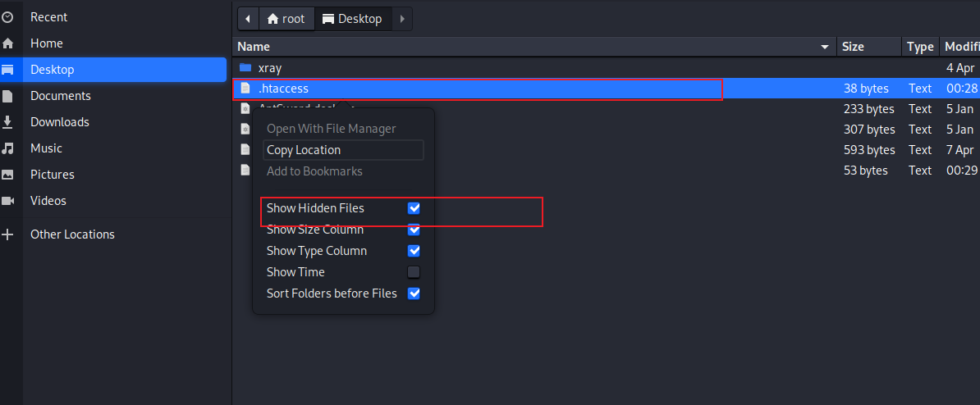
Task: Click the xray folder icon
Action: coord(245,68)
